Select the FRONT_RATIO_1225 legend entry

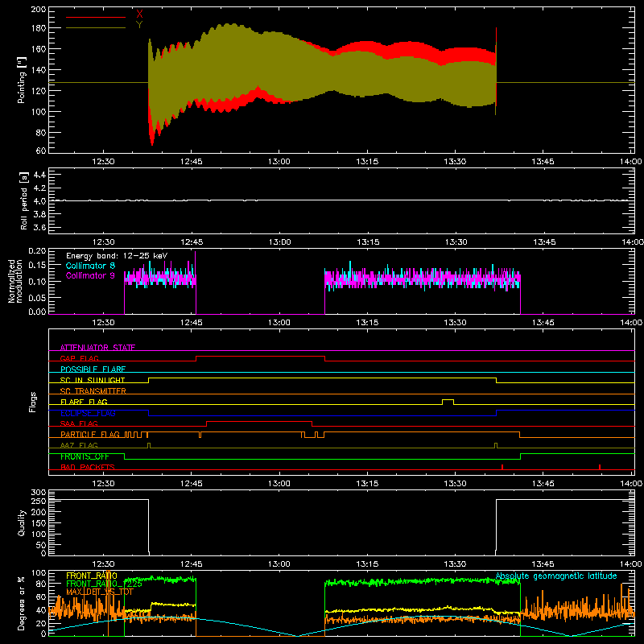104,584
